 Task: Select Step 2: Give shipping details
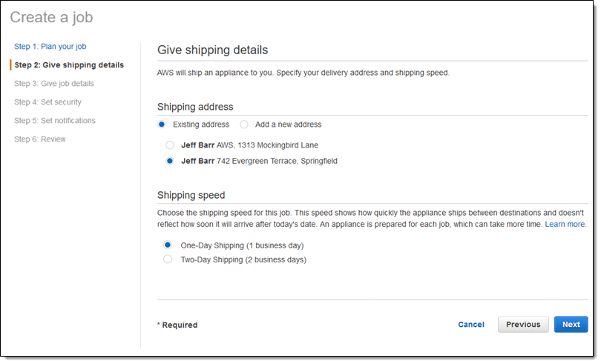(x=69, y=65)
